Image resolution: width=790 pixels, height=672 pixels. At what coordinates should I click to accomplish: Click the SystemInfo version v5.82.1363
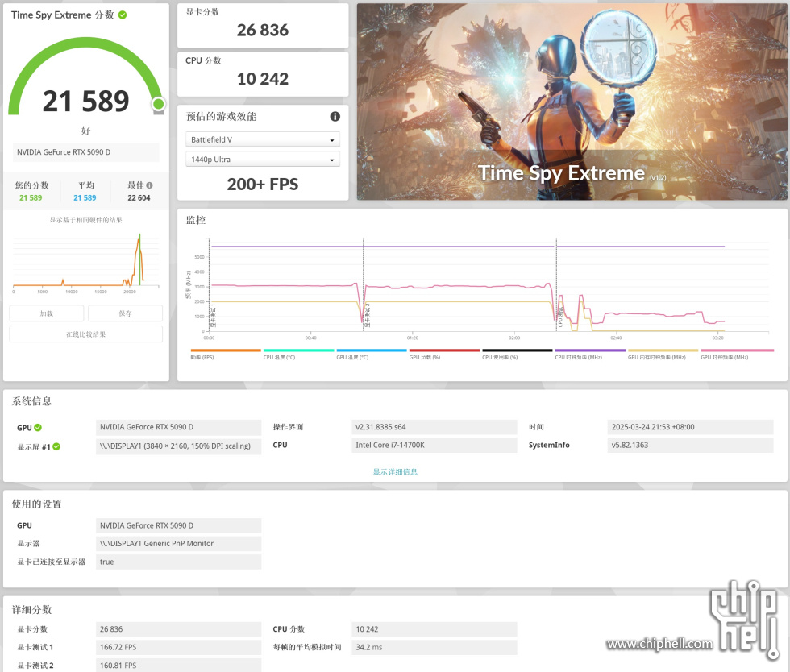pos(690,446)
